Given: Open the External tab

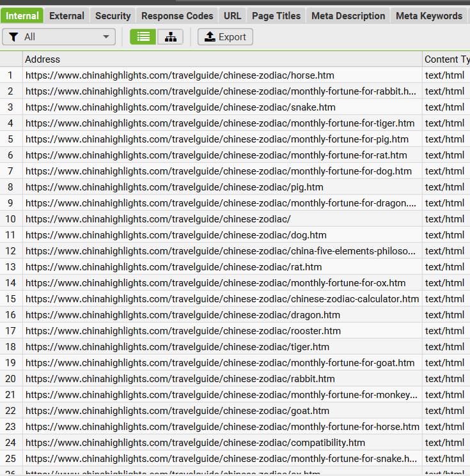Looking at the screenshot, I should 67,16.
